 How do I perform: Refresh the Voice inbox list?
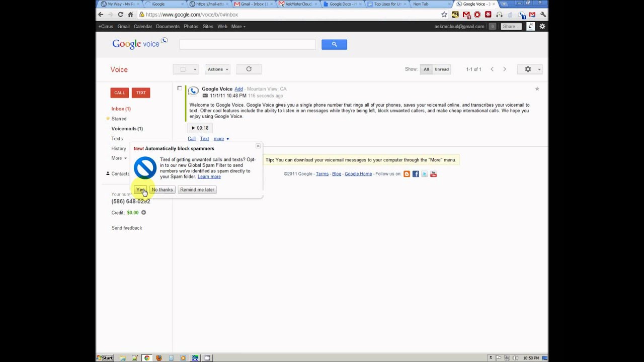[249, 69]
